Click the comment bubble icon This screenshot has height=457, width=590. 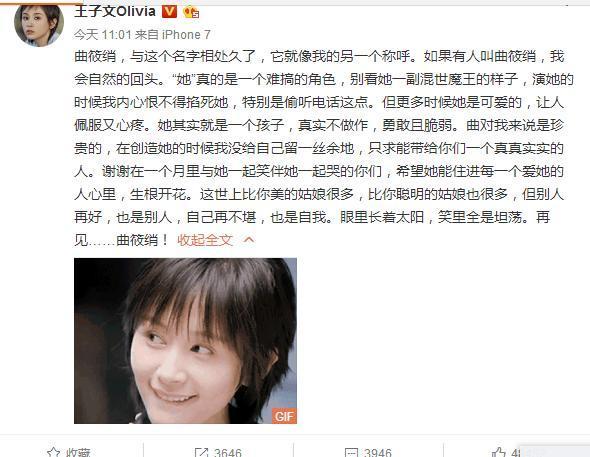(x=351, y=452)
